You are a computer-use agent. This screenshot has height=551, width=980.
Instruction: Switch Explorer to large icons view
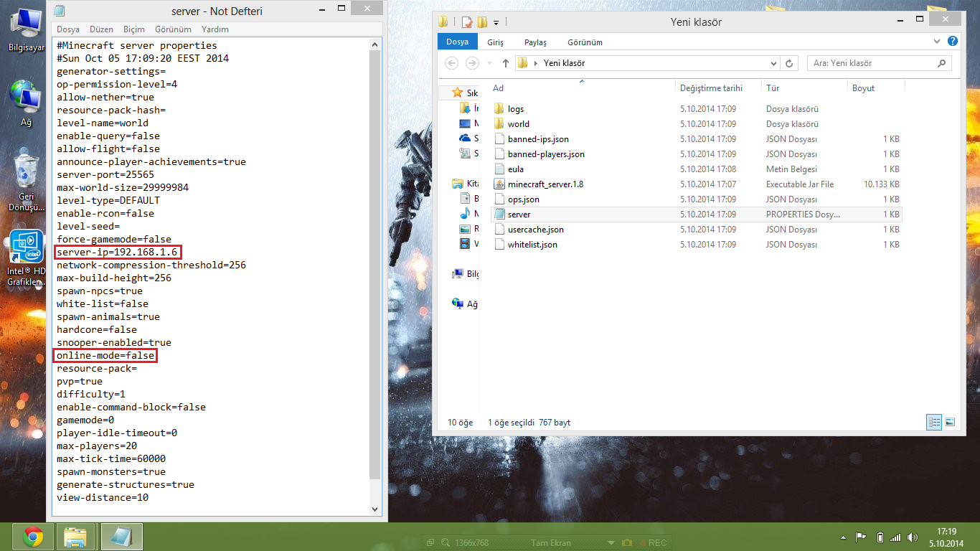point(950,423)
